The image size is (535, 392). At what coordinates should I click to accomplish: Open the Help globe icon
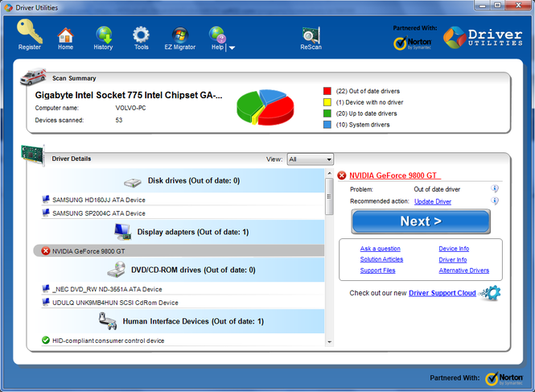[x=217, y=35]
